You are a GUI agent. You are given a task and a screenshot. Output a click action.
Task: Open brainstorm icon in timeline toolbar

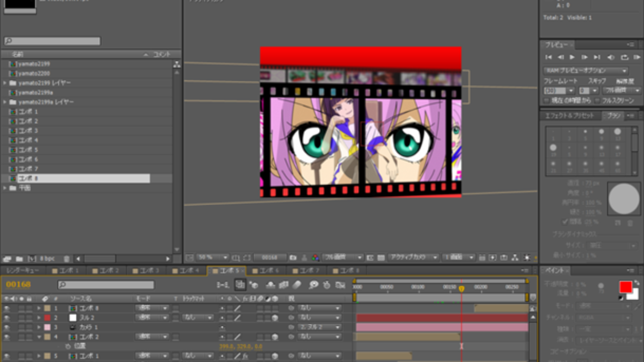(314, 285)
